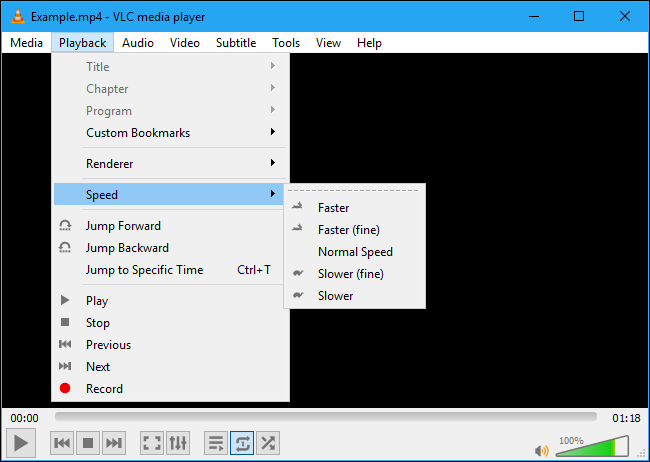Screen dimensions: 650x462
Task: Click the Jump Backward arrow icon
Action: point(65,247)
